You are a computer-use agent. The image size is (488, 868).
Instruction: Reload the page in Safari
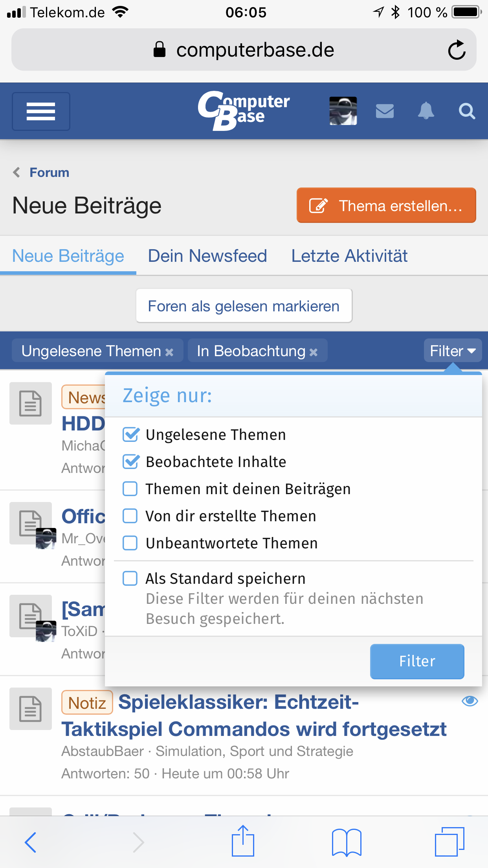click(457, 50)
